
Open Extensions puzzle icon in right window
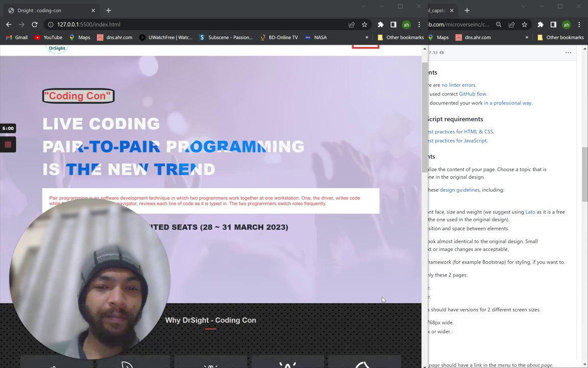(x=541, y=25)
